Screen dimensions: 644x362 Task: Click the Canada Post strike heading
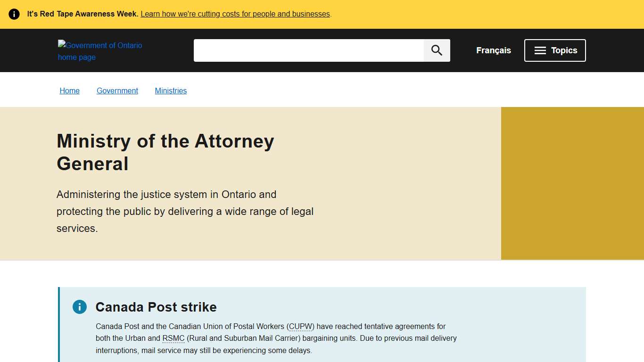(x=156, y=307)
